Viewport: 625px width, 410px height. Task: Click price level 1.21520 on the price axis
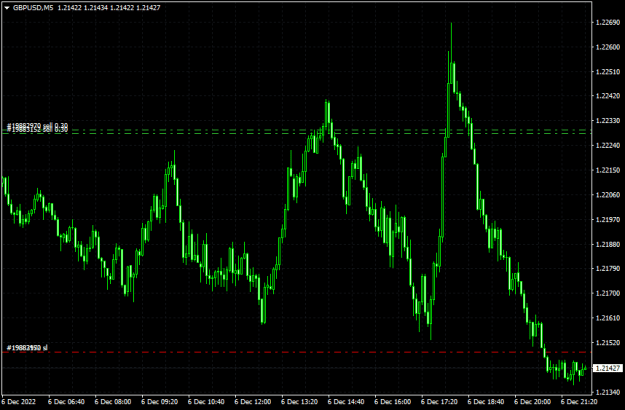[607, 343]
